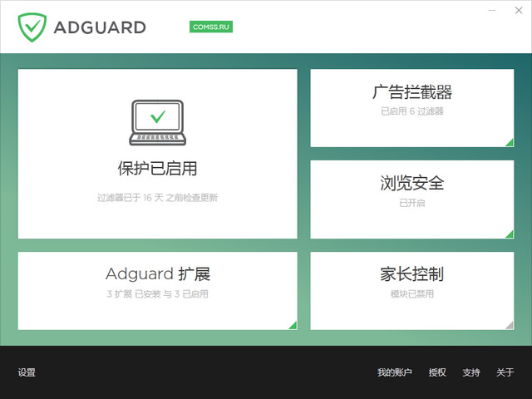Click the laptop checkmark protection icon
The image size is (532, 399).
pyautogui.click(x=158, y=121)
